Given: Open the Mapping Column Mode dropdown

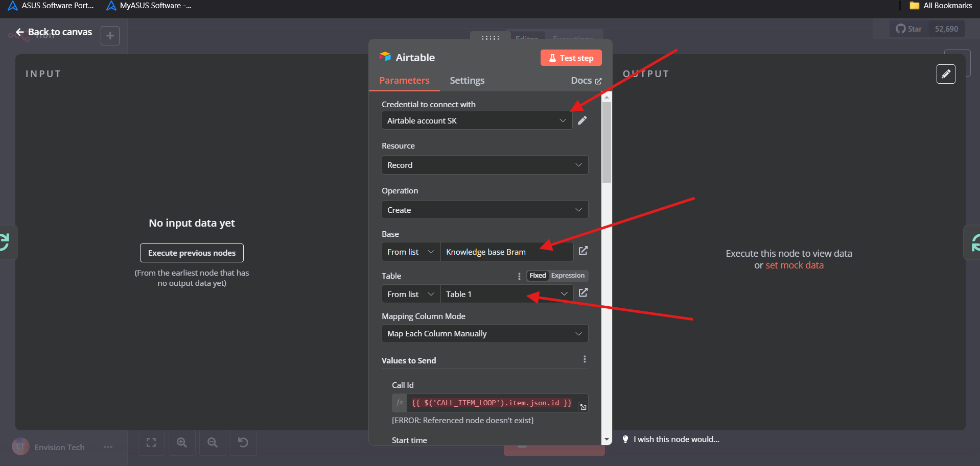Looking at the screenshot, I should pos(484,334).
